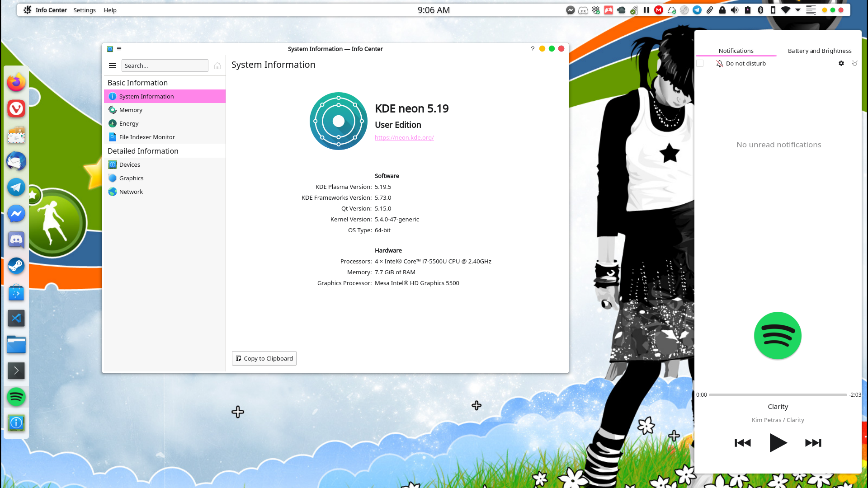Click the window help question mark
This screenshot has width=868, height=488.
533,49
